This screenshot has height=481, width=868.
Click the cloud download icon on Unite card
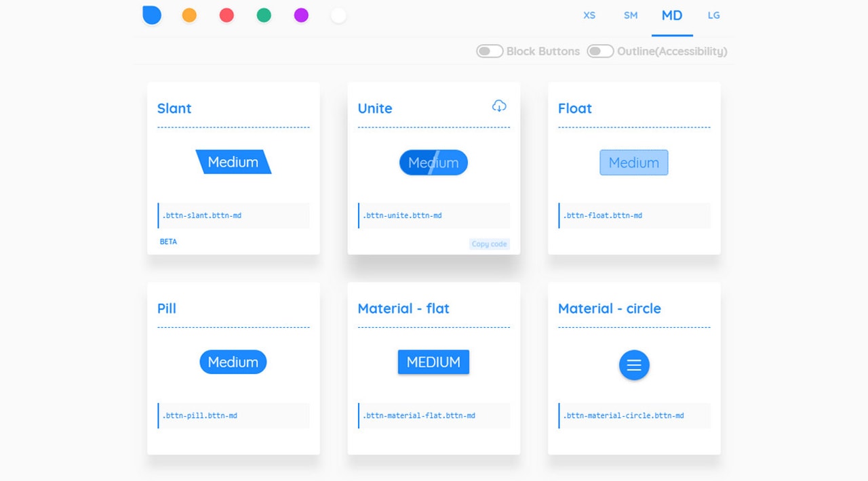[499, 106]
